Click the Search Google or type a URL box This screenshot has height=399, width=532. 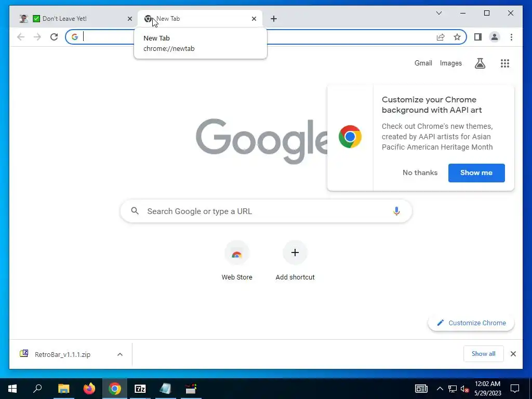point(266,211)
